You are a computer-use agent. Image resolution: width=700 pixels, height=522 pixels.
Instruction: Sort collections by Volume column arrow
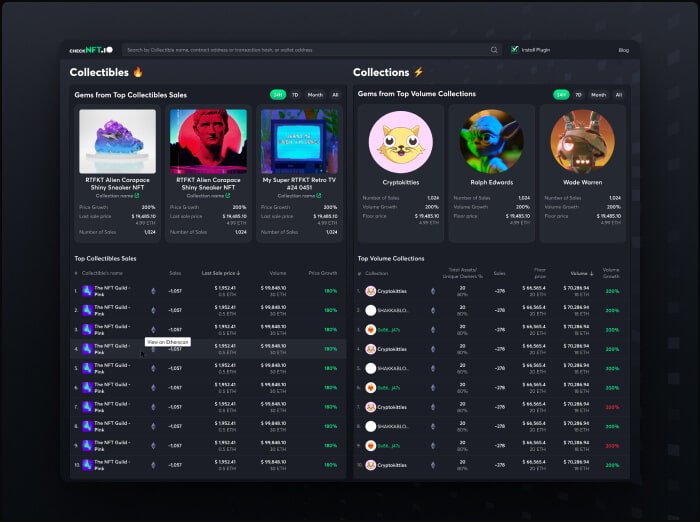[590, 272]
